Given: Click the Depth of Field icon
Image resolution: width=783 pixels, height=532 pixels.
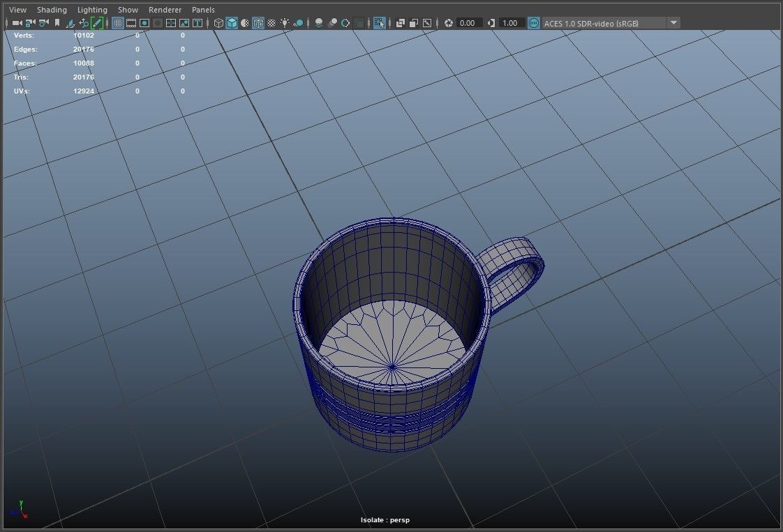Looking at the screenshot, I should coord(359,23).
